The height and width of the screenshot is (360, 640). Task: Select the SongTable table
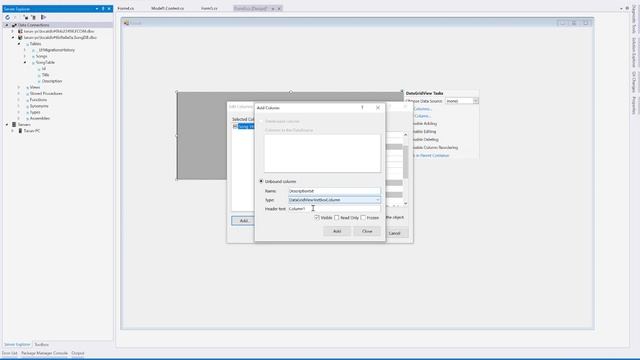pyautogui.click(x=45, y=62)
